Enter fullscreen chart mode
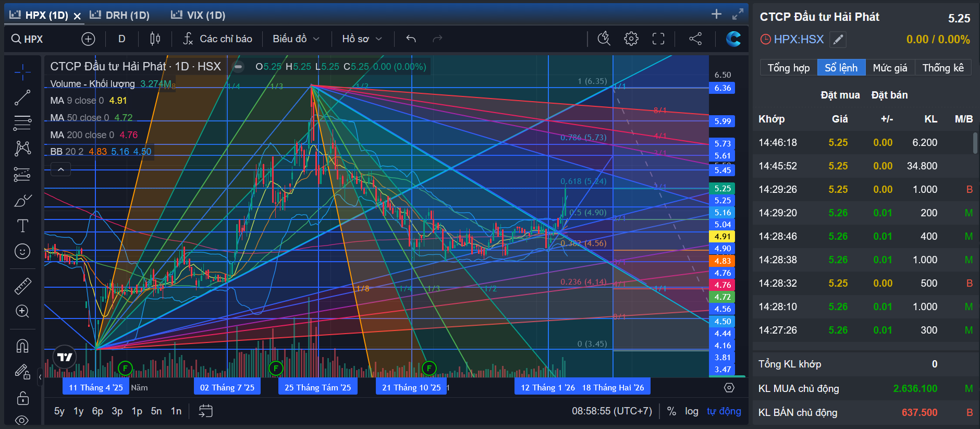This screenshot has height=429, width=980. click(658, 39)
